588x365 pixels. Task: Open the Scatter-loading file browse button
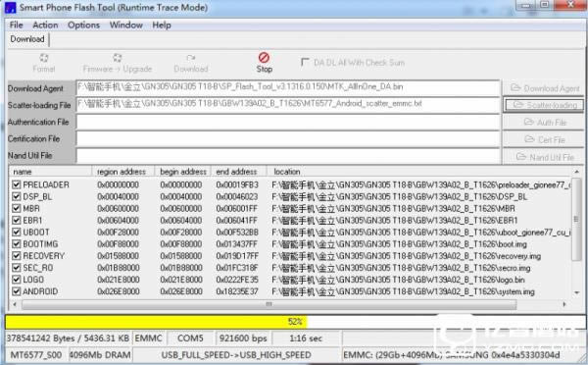point(545,105)
